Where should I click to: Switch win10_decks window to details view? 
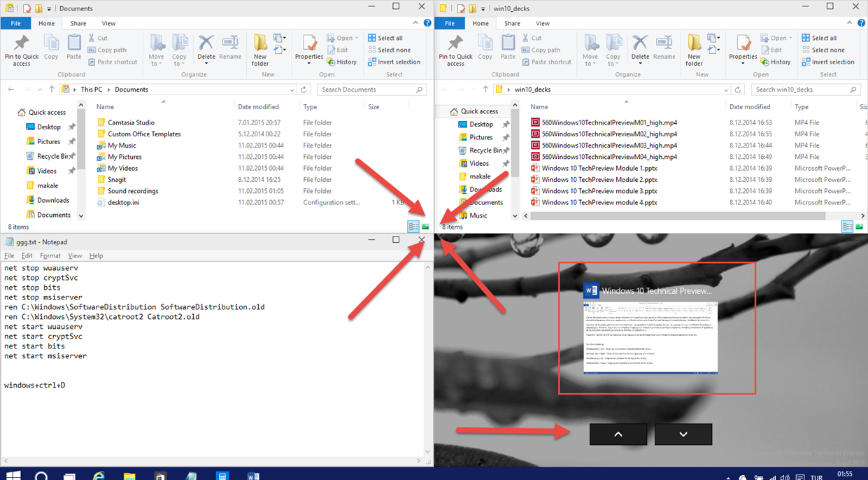847,227
